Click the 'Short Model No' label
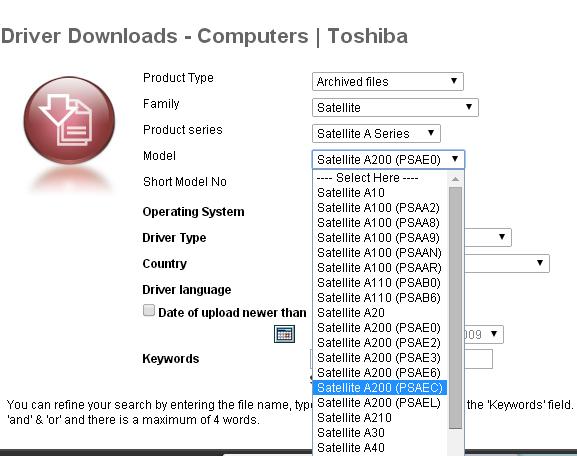The height and width of the screenshot is (456, 577). coord(185,181)
